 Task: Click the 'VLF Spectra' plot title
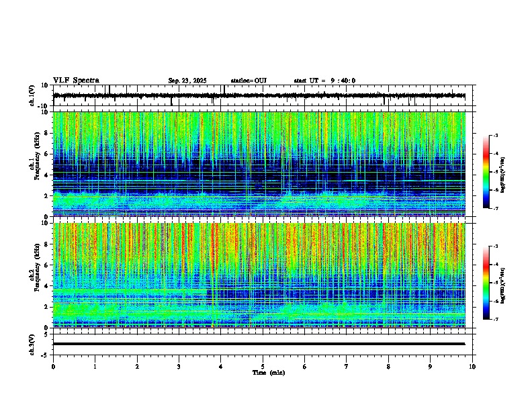(76, 81)
